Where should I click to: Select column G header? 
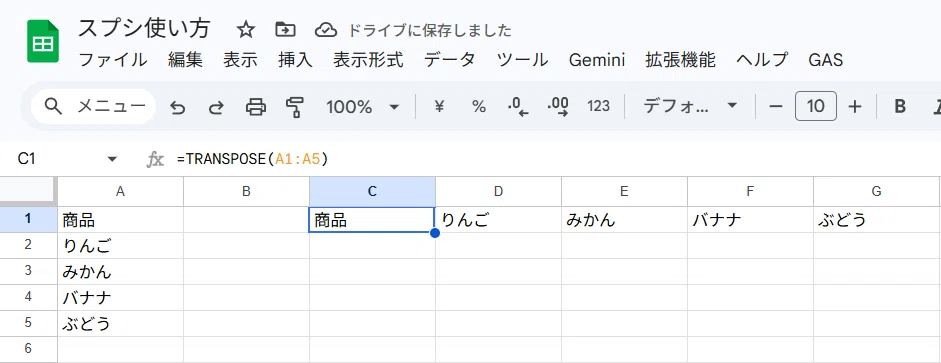[x=876, y=191]
